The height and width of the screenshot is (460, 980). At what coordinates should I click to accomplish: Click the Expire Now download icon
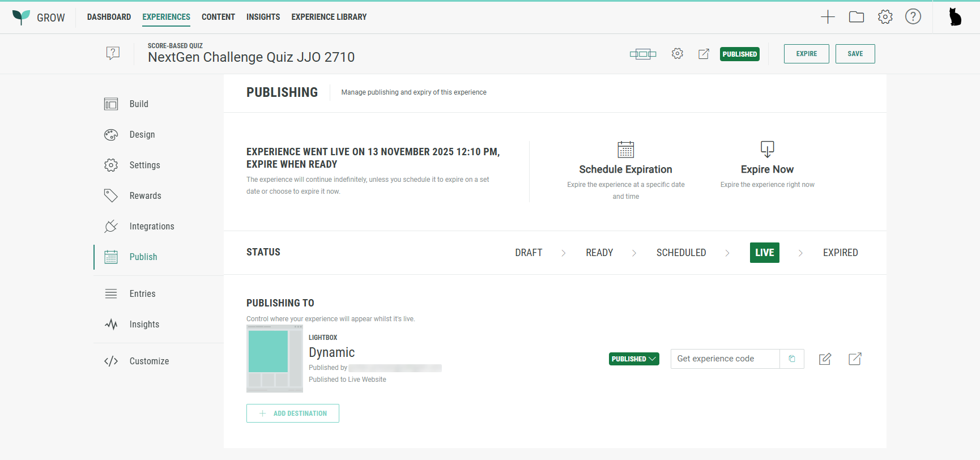[767, 150]
